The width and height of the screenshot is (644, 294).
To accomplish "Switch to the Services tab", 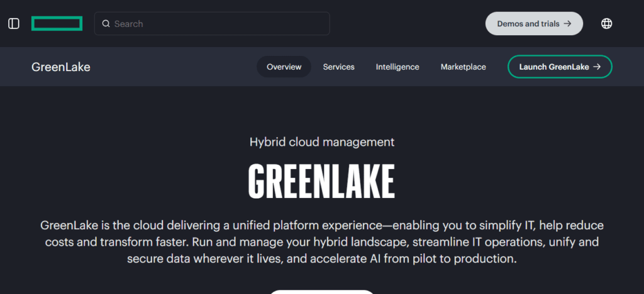I will tap(338, 67).
